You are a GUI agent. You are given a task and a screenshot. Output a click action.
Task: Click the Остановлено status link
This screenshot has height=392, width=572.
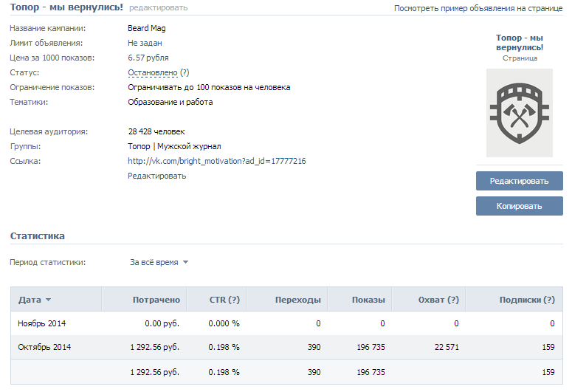153,72
